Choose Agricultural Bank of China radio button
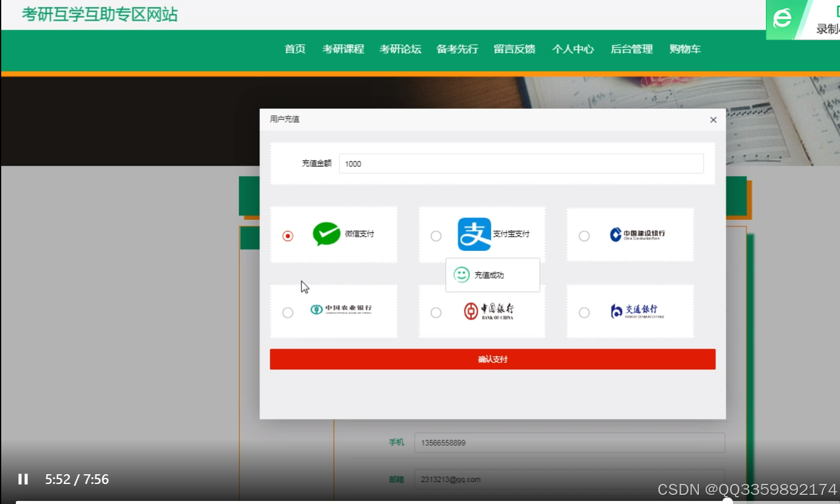 click(288, 312)
